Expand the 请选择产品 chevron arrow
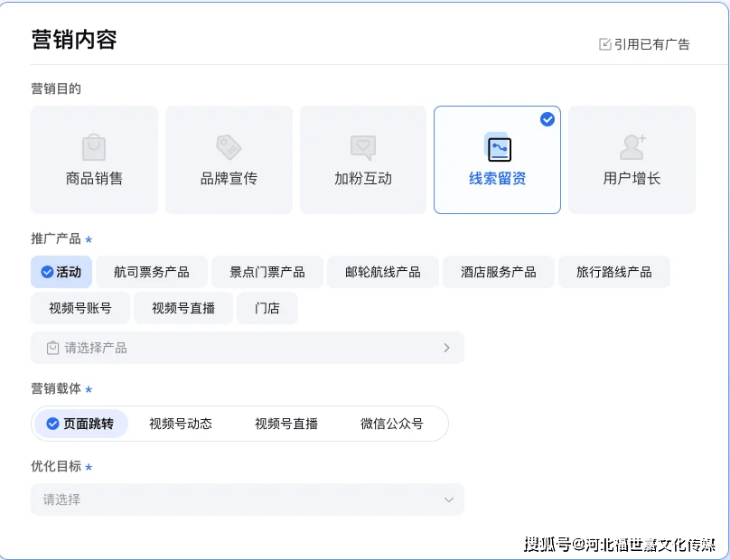This screenshot has height=560, width=730. (x=446, y=348)
